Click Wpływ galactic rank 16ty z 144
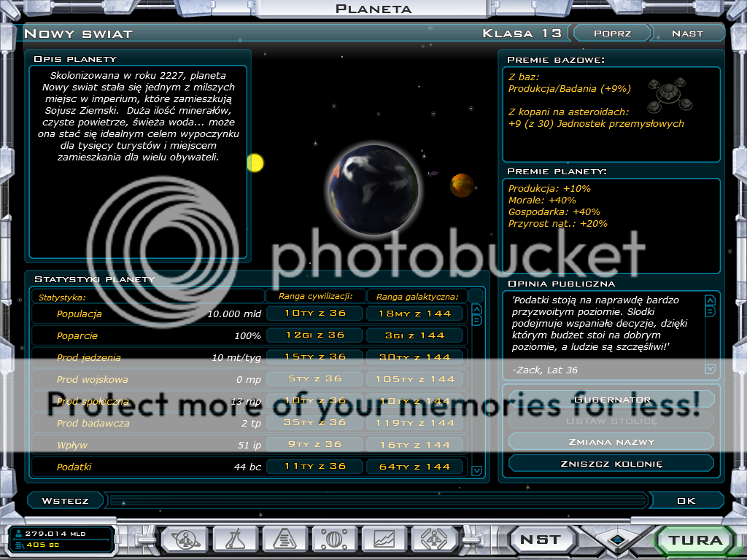The width and height of the screenshot is (747, 560). [415, 446]
